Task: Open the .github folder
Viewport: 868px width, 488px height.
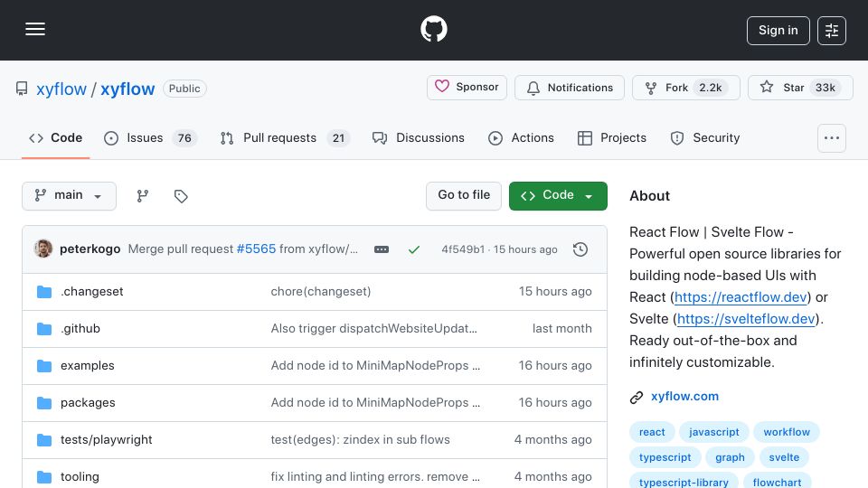Action: click(x=80, y=329)
